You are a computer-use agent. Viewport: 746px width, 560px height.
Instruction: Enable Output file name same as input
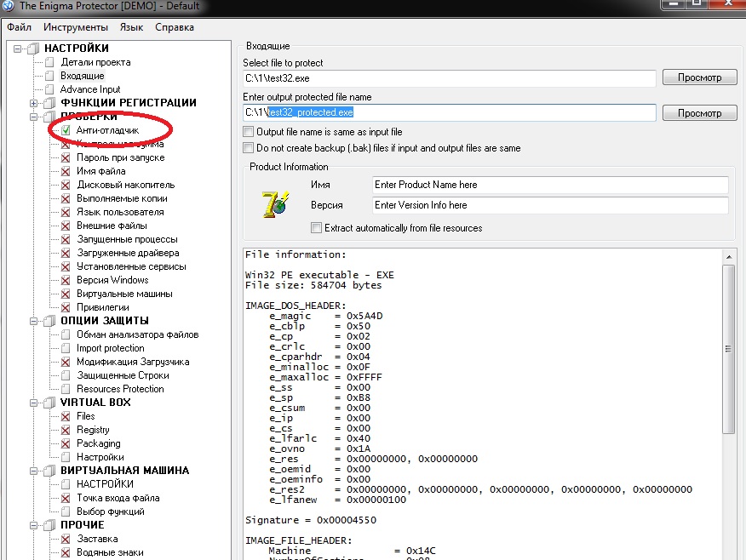click(249, 131)
